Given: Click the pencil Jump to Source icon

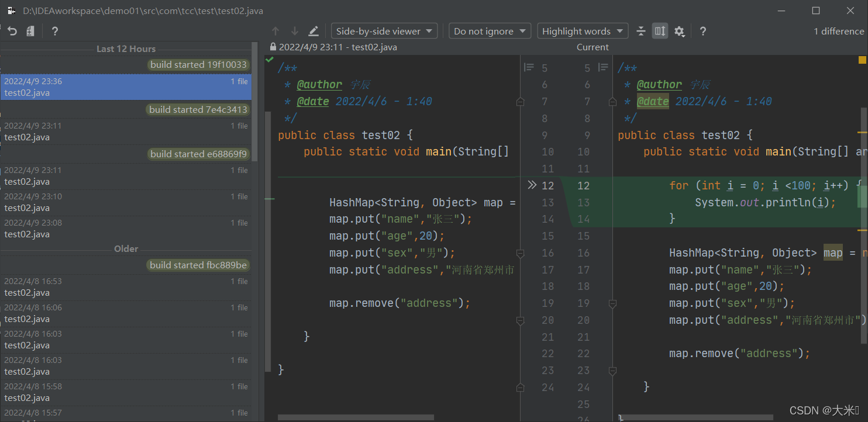Looking at the screenshot, I should click(314, 31).
